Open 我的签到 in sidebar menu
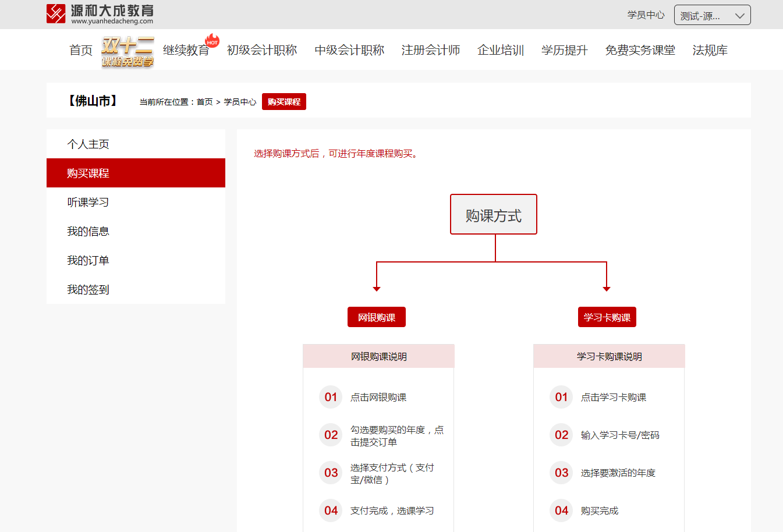This screenshot has height=532, width=783. (x=88, y=290)
